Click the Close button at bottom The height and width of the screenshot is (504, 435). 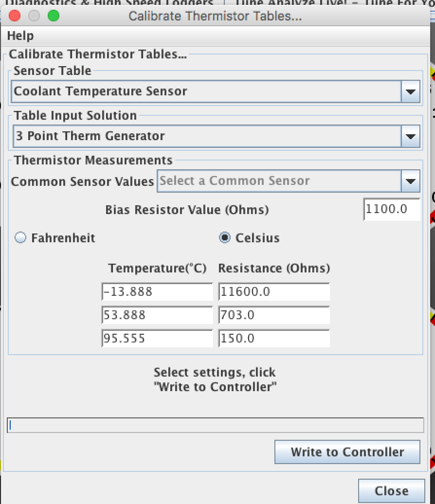pyautogui.click(x=391, y=490)
